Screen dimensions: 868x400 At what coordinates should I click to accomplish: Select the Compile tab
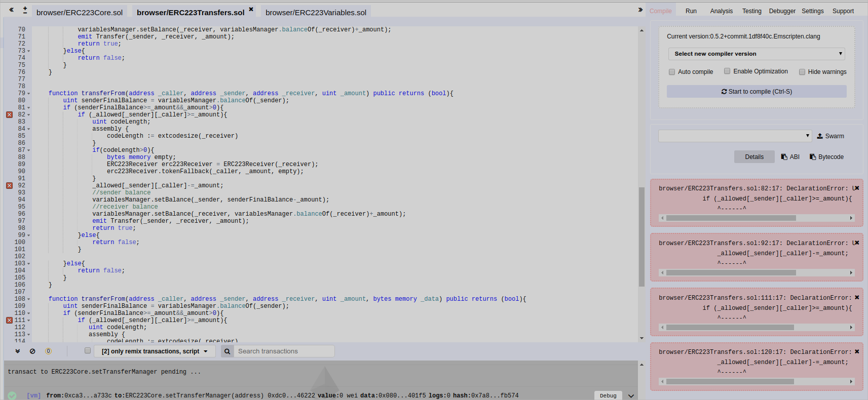[660, 11]
